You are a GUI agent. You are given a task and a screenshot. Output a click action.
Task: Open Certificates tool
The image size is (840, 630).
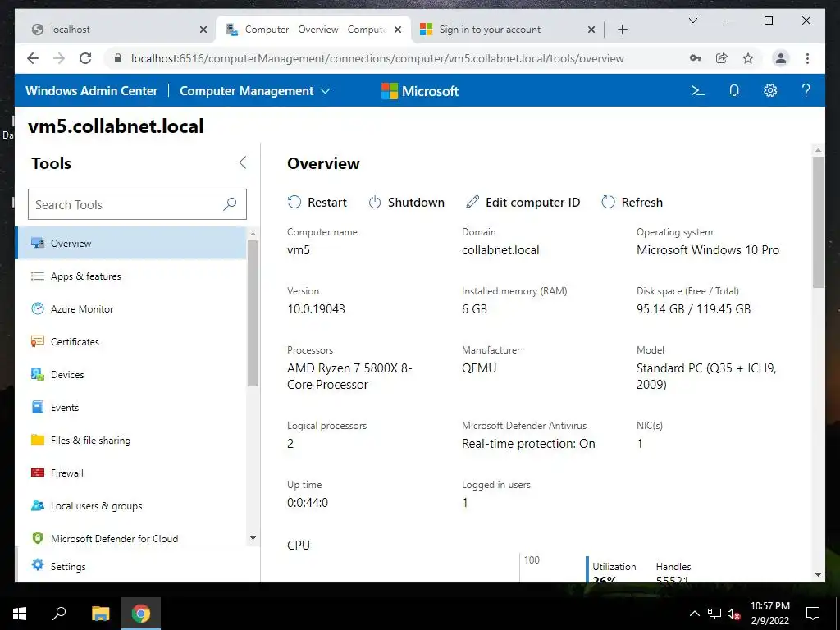(132, 341)
